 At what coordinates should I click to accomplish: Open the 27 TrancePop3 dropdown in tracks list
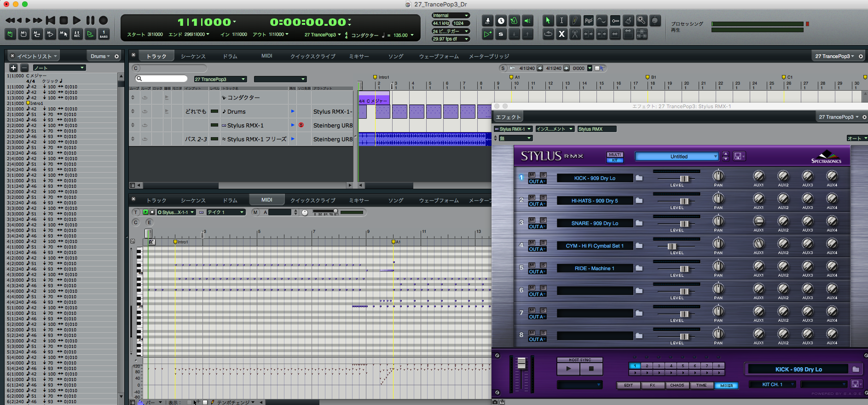pos(220,79)
